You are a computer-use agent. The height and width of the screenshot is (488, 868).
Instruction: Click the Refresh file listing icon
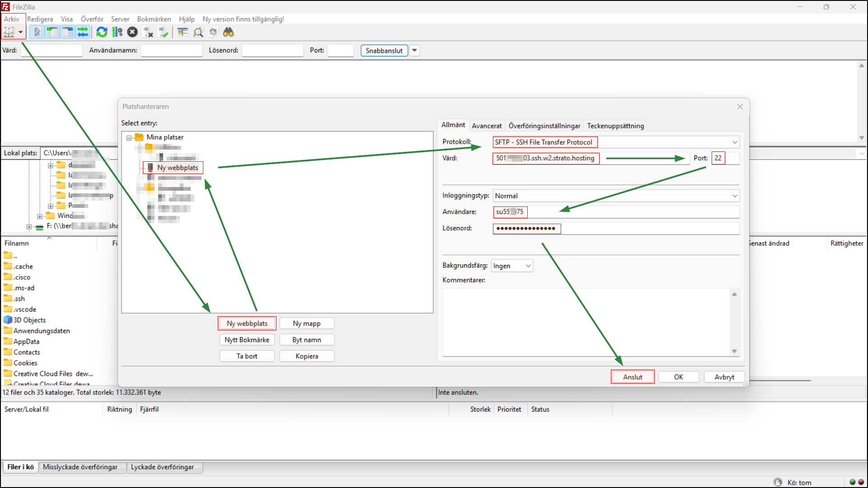pyautogui.click(x=102, y=32)
